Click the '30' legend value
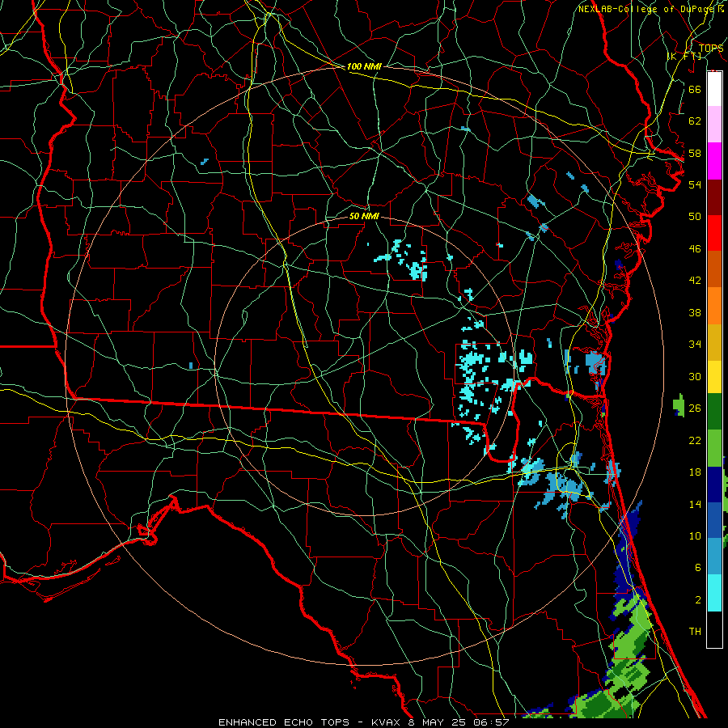This screenshot has width=728, height=728. click(695, 376)
